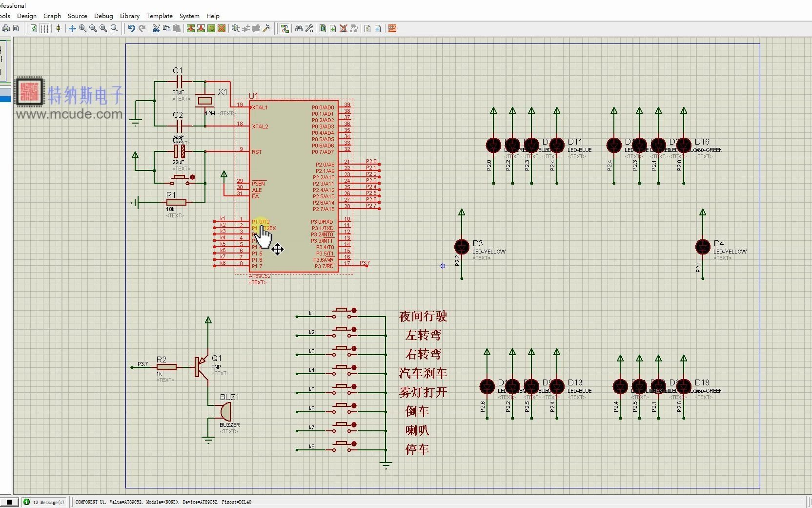Image resolution: width=812 pixels, height=508 pixels.
Task: Select the D4 LED-YELLOW component
Action: (x=703, y=247)
